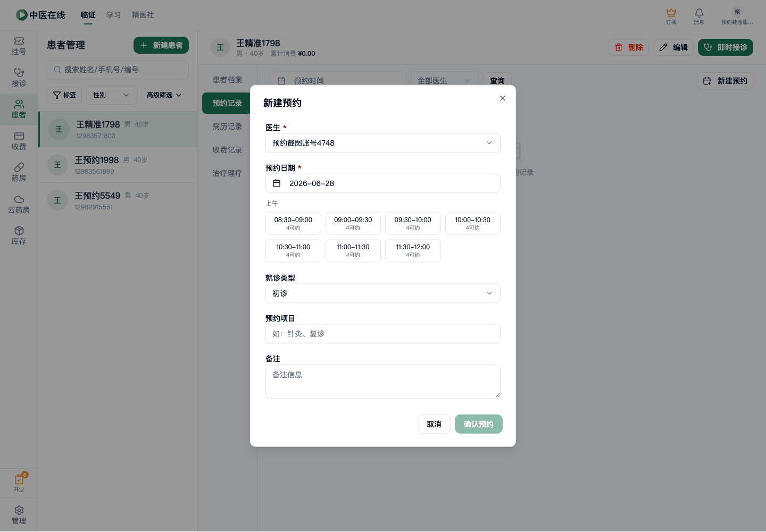The height and width of the screenshot is (532, 766).
Task: Focus the 备注 textarea
Action: click(383, 382)
